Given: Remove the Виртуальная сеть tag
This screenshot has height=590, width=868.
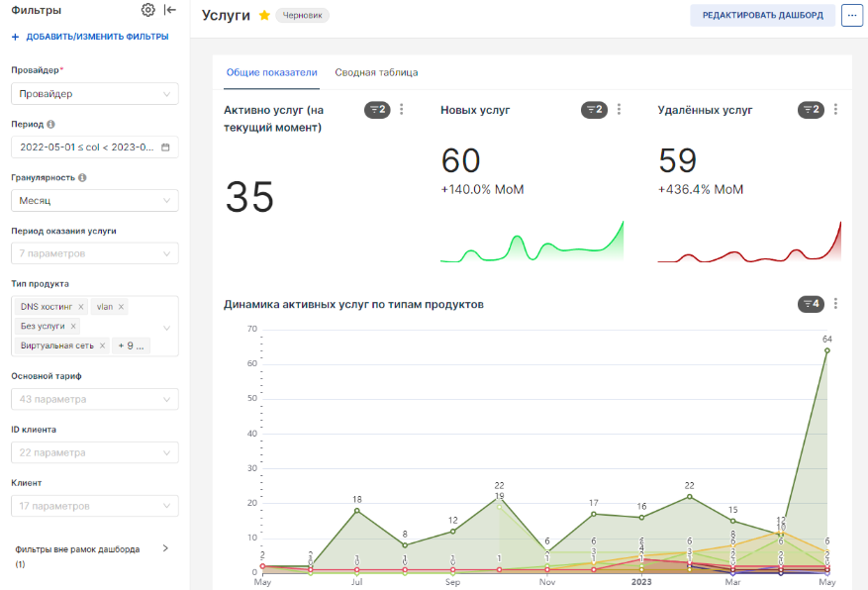Looking at the screenshot, I should pos(102,345).
